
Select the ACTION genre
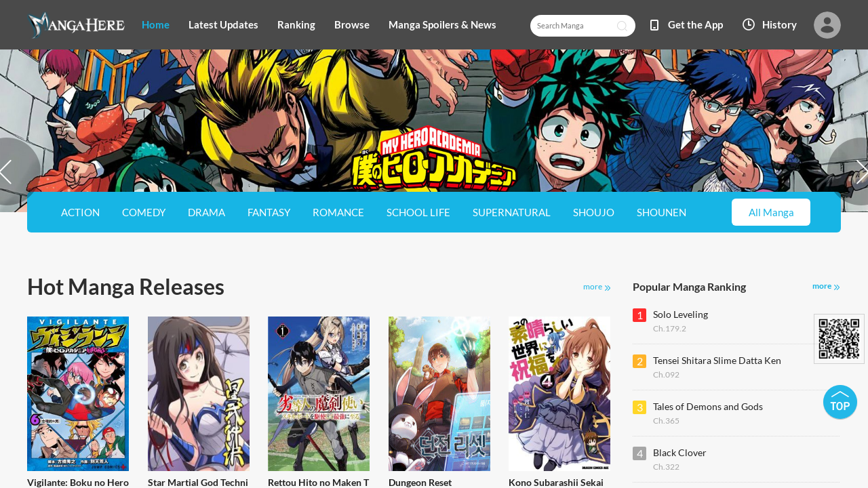point(80,212)
